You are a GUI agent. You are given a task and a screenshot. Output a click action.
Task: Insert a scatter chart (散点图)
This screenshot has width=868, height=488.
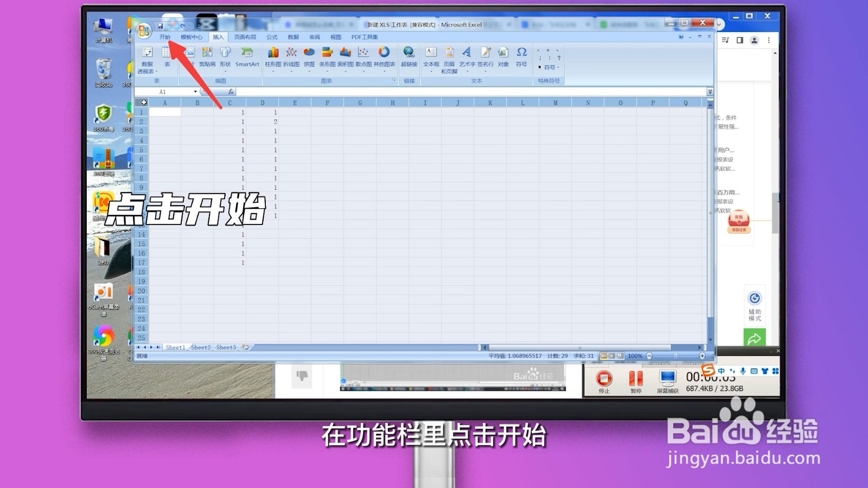click(363, 59)
